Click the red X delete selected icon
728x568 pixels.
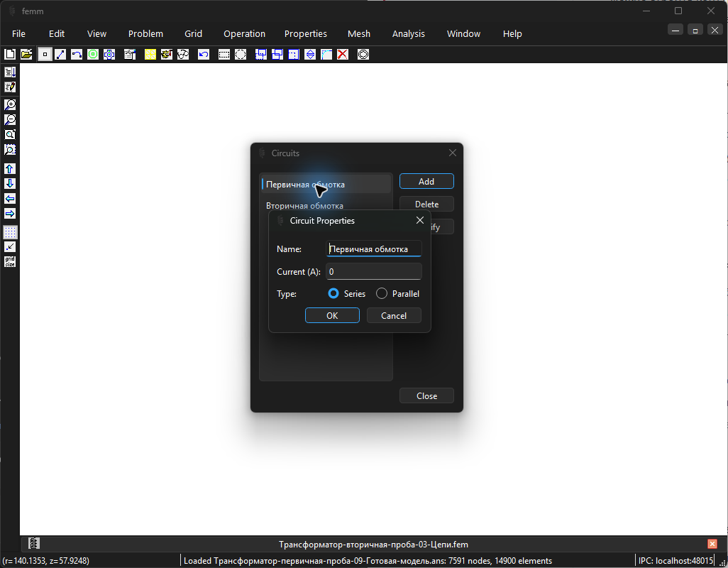click(343, 55)
